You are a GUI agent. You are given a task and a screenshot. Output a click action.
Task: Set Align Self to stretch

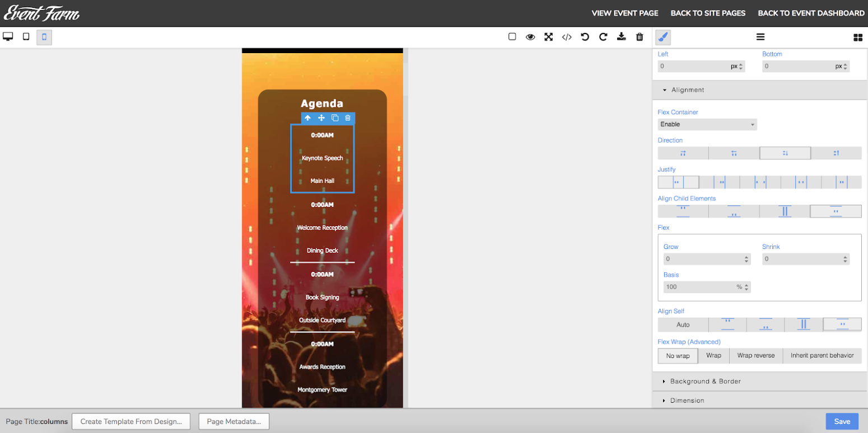point(804,324)
